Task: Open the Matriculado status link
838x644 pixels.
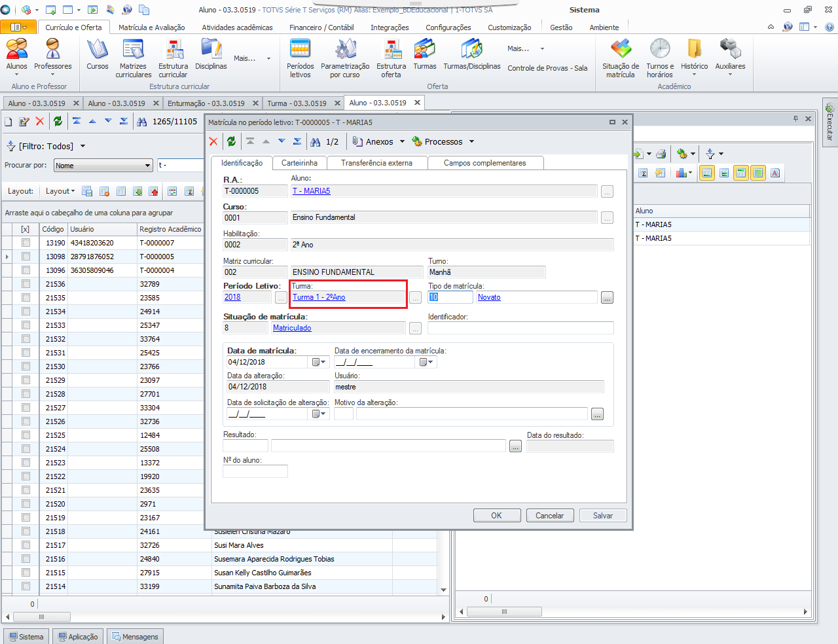Action: click(x=292, y=328)
